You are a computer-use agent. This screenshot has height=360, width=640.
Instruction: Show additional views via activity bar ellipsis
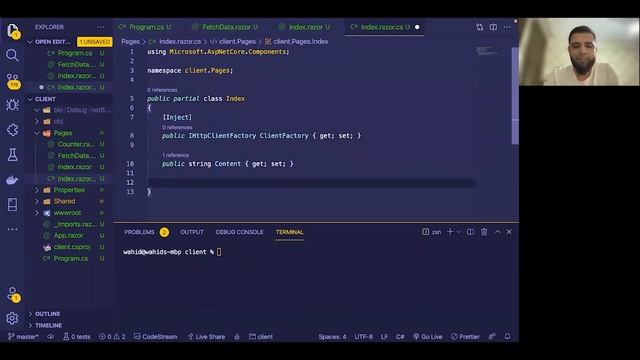click(x=12, y=229)
